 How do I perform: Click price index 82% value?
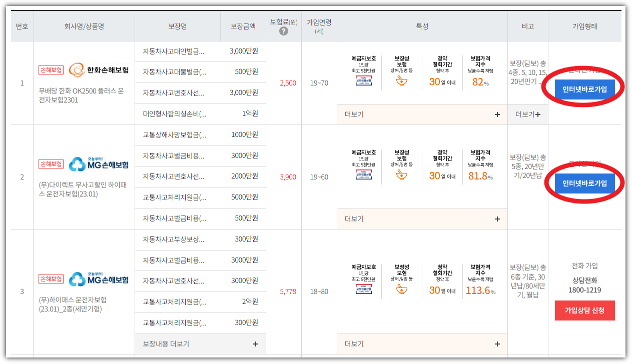pos(480,82)
